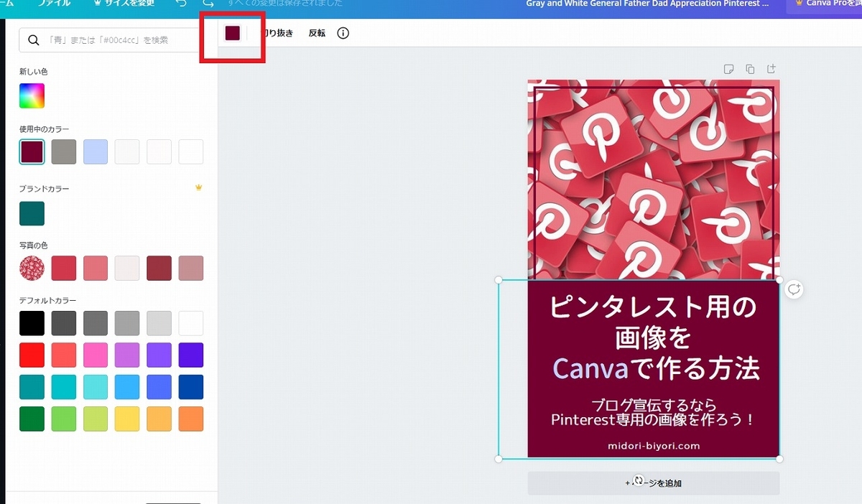Image resolution: width=862 pixels, height=504 pixels.
Task: Select the dark teal brand color swatch
Action: (32, 213)
